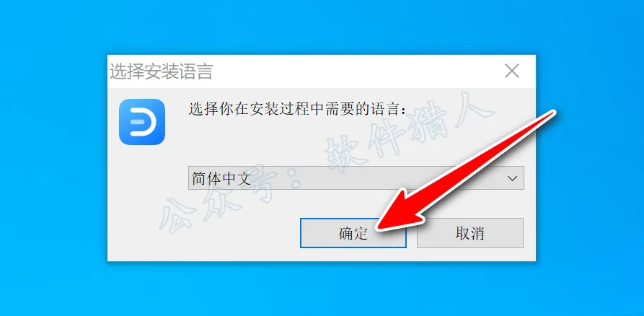Expand the language list via chevron arrow
Viewport: 644px width, 316px height.
pos(512,178)
